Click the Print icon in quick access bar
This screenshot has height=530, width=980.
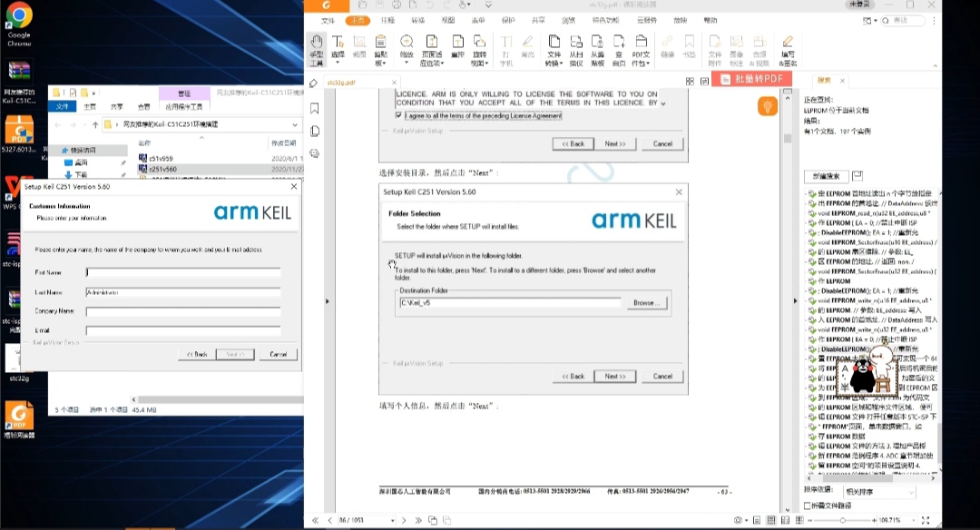coord(397,5)
